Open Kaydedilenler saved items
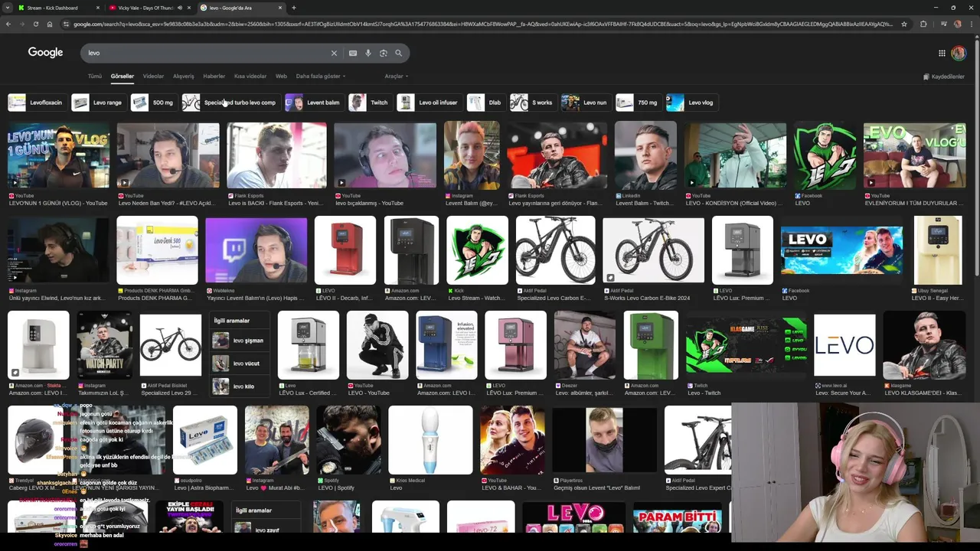This screenshot has height=551, width=980. click(943, 77)
